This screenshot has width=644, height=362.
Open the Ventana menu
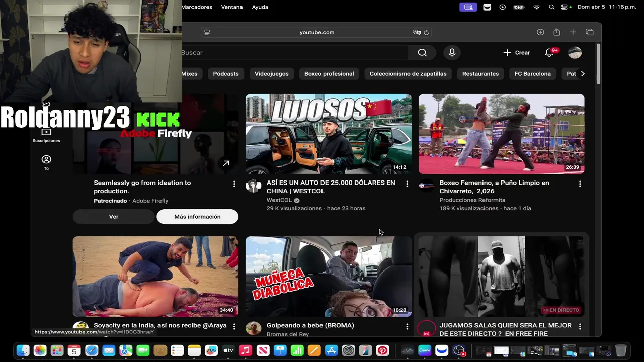coord(232,7)
